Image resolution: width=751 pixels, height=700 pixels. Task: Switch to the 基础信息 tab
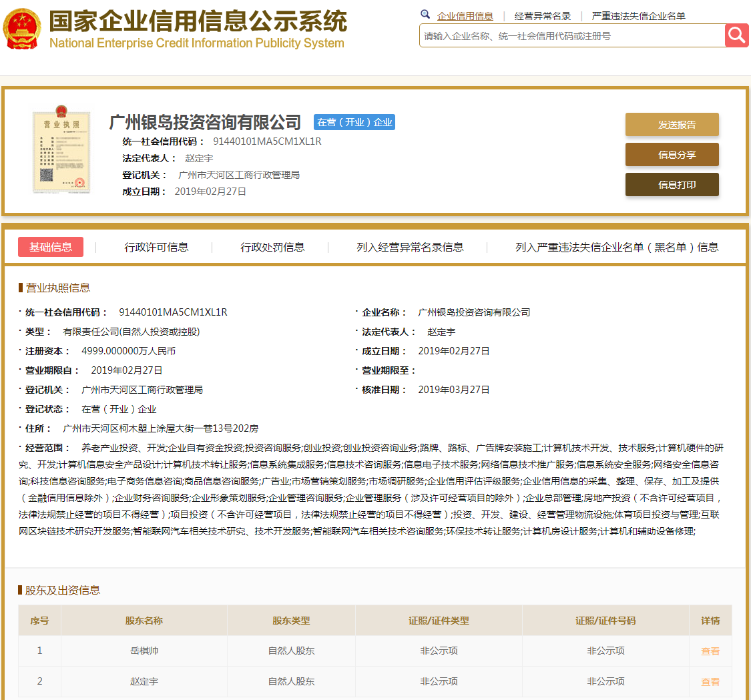51,247
